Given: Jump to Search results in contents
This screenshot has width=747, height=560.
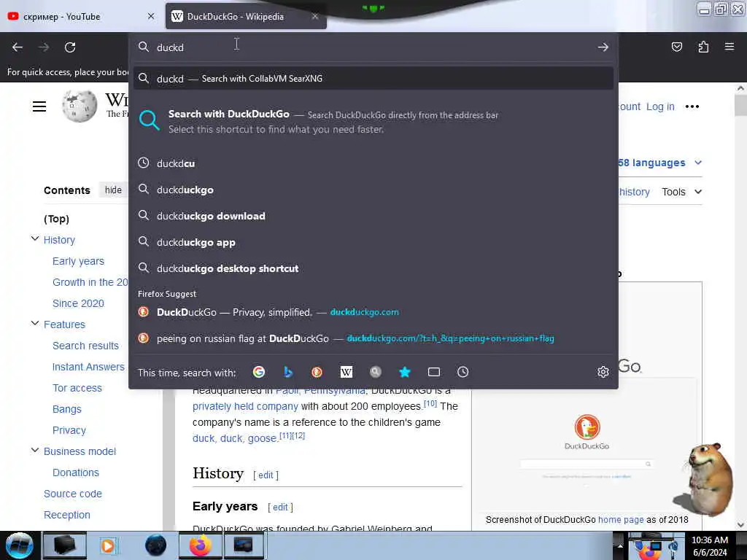Looking at the screenshot, I should click(85, 346).
